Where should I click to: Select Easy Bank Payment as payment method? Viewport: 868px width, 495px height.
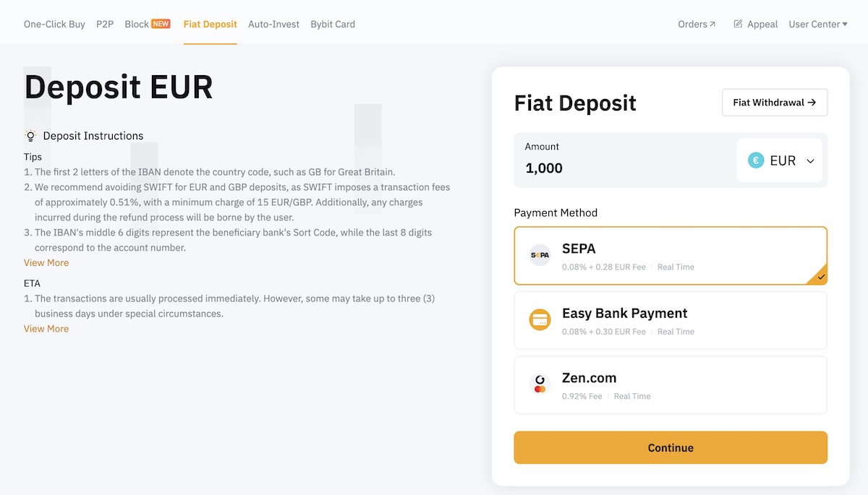(x=670, y=319)
